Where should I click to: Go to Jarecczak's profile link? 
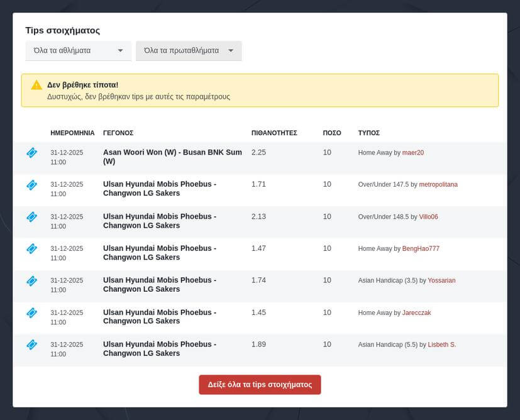coord(416,312)
